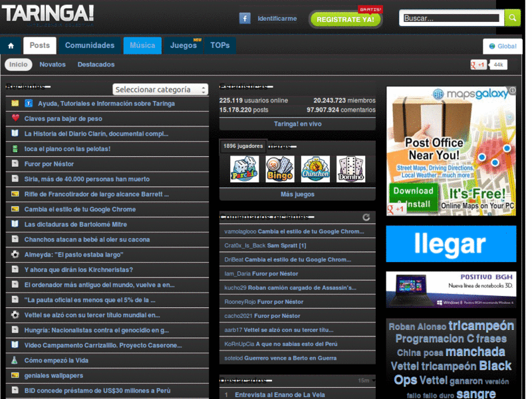Click the 1896 jugadores badge
The height and width of the screenshot is (399, 532).
243,146
